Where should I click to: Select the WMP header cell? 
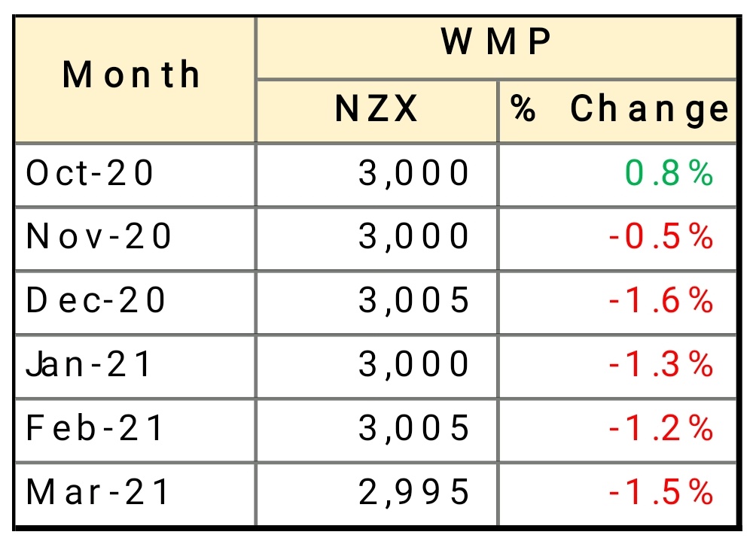495,43
